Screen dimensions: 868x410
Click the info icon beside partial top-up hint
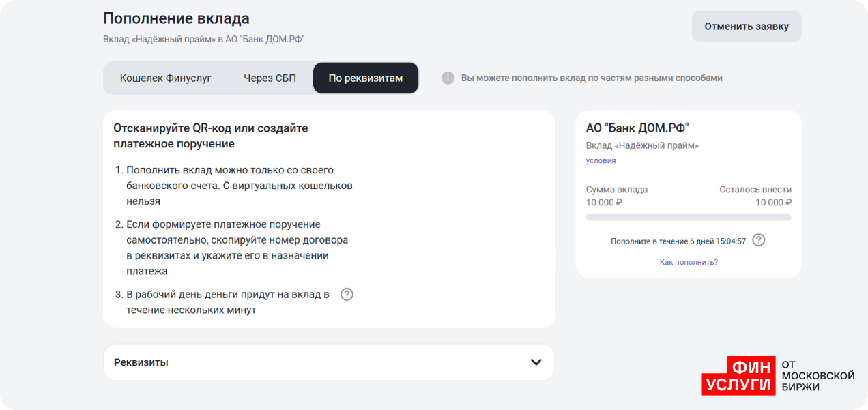coord(448,78)
